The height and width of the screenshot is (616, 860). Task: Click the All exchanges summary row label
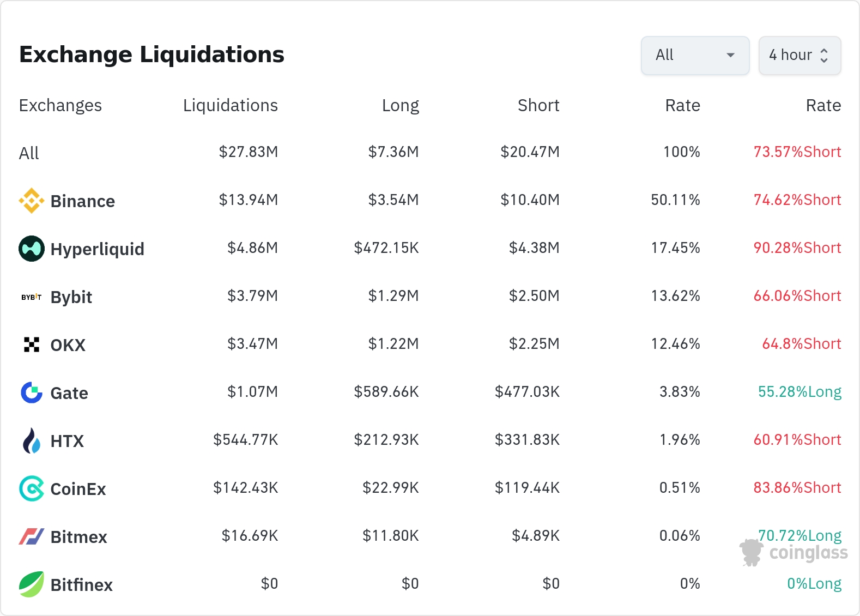(x=29, y=153)
